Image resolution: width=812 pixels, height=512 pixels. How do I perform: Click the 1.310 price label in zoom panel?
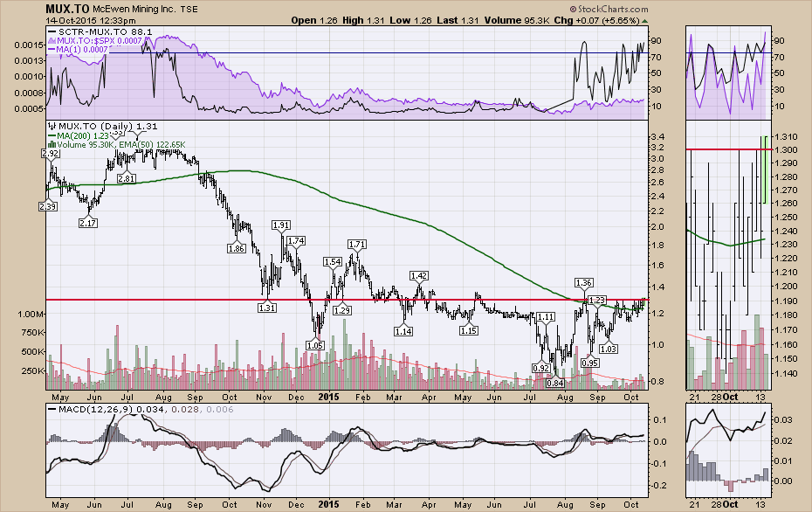coord(786,136)
